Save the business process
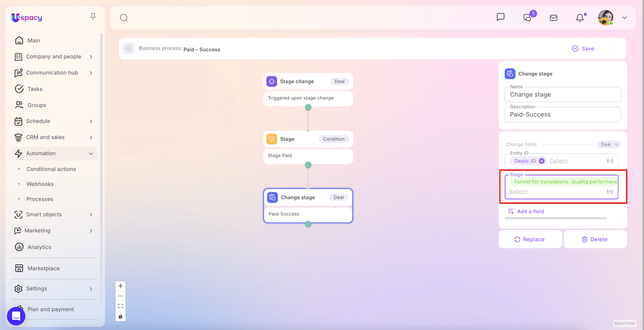The height and width of the screenshot is (330, 644). pos(583,48)
